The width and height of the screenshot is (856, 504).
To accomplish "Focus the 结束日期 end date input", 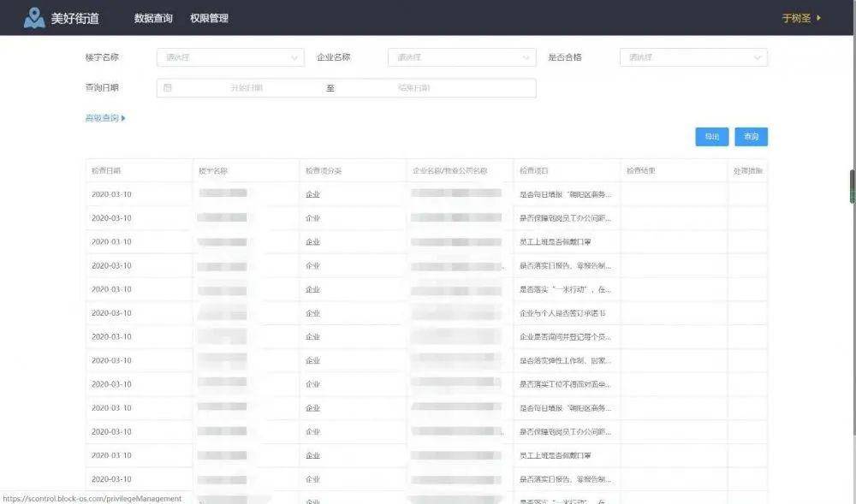I will point(413,88).
